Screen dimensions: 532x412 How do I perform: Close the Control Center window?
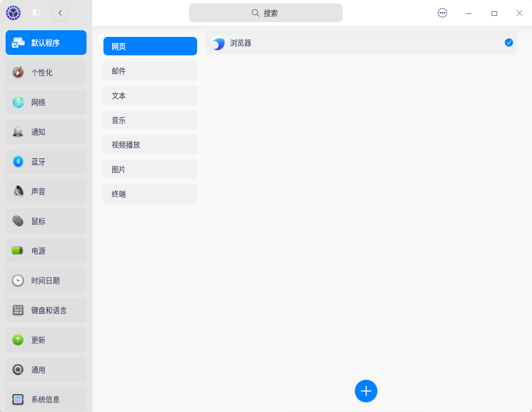[519, 13]
